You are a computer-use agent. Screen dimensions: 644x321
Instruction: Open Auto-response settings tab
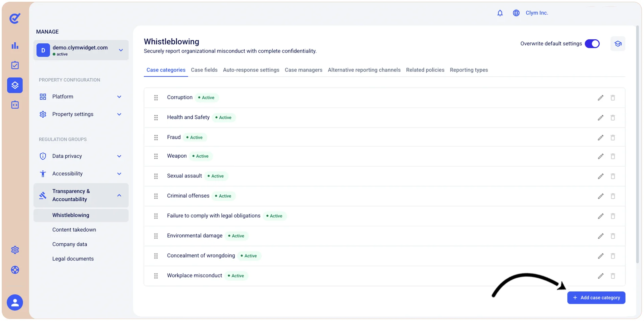251,70
